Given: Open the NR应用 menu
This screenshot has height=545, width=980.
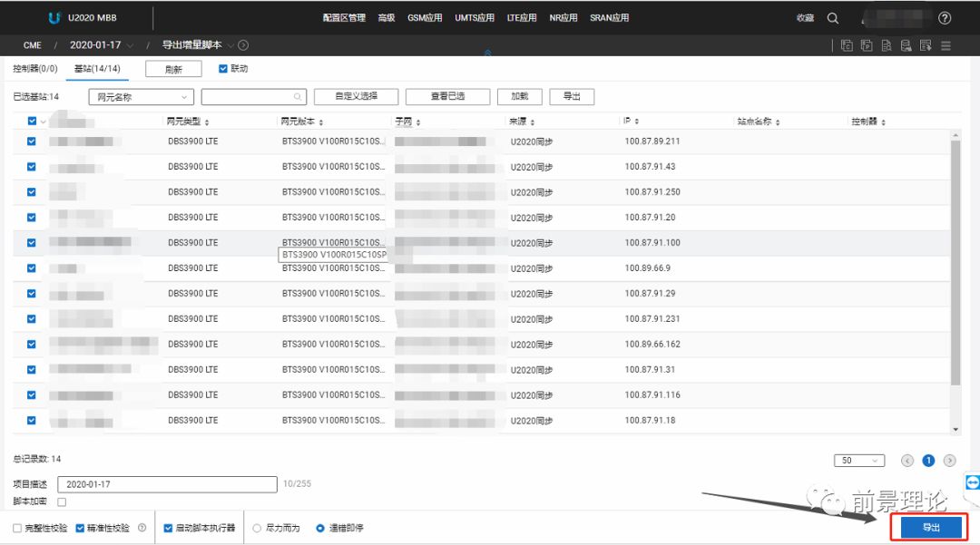Looking at the screenshot, I should [x=563, y=18].
